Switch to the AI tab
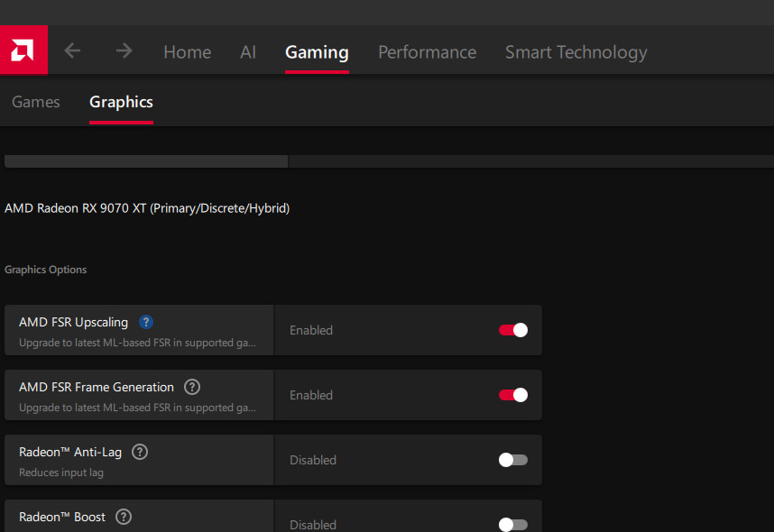The height and width of the screenshot is (532, 774). 248,52
